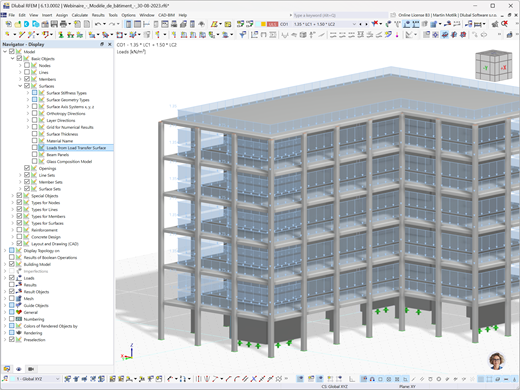520x390 pixels.
Task: Toggle Loads from Load Transfer Surface checkbox
Action: (x=35, y=147)
